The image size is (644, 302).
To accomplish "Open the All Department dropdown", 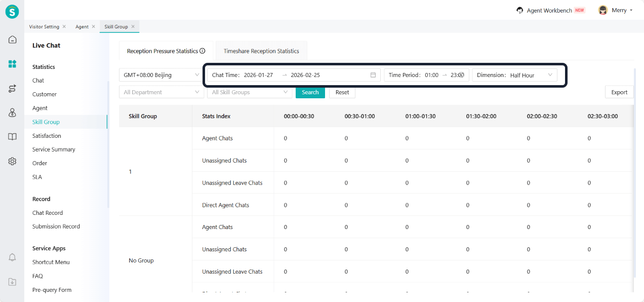I will click(161, 92).
